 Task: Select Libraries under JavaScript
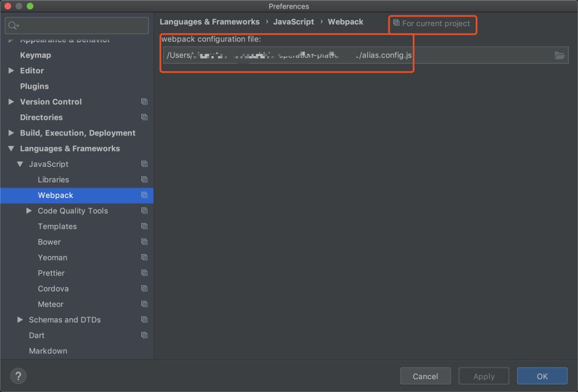pyautogui.click(x=54, y=179)
